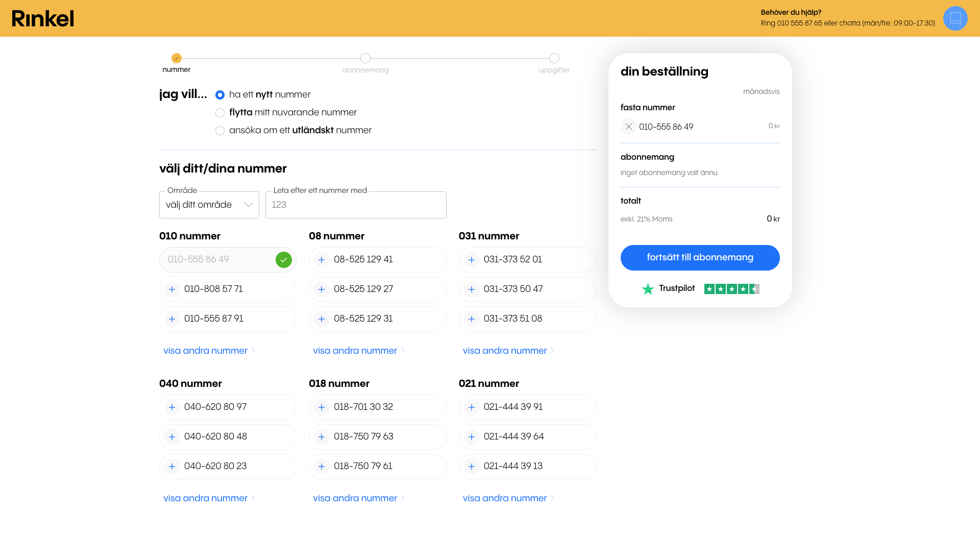Focus the number search input field
980x538 pixels.
(x=356, y=205)
